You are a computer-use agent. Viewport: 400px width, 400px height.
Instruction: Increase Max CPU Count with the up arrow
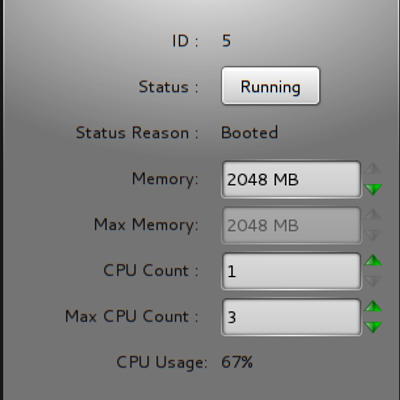pos(373,306)
